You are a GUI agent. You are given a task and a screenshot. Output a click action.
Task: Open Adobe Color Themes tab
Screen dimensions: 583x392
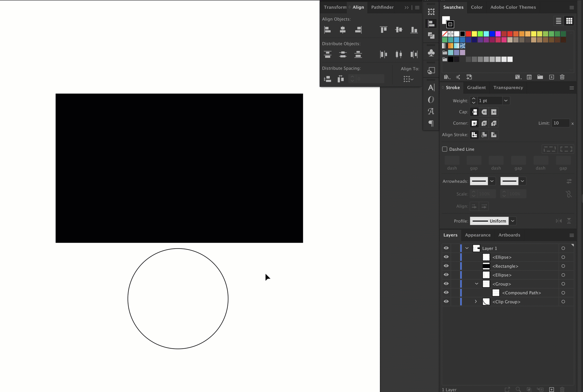[x=513, y=7]
